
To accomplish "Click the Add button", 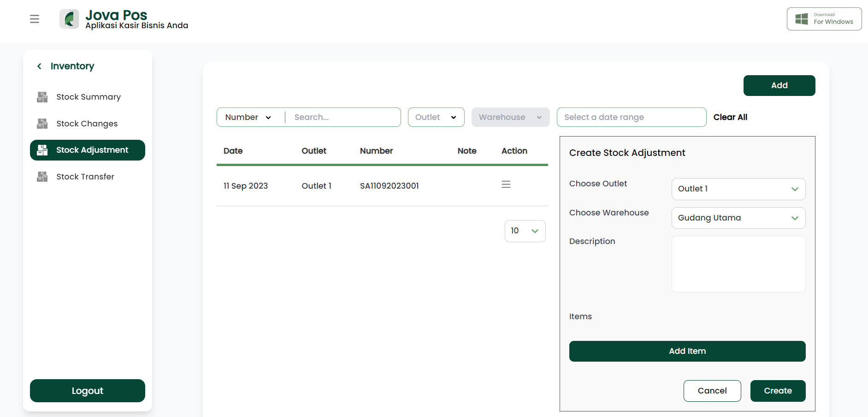I will [x=779, y=86].
